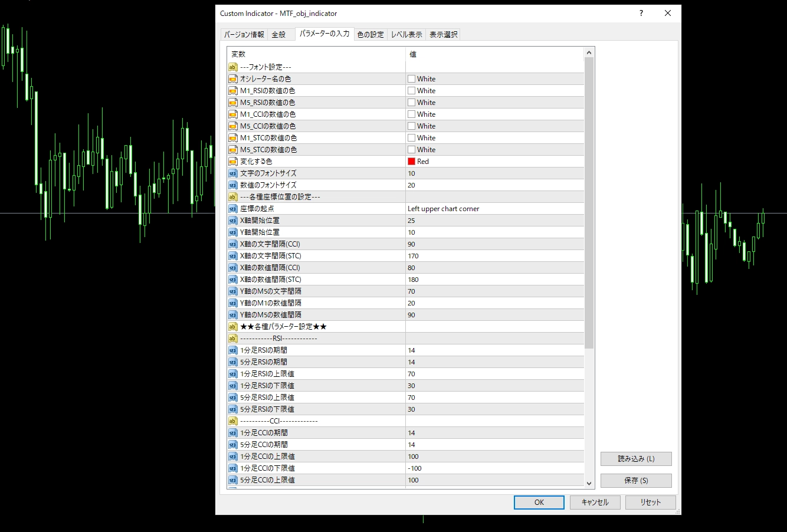Click the integer icon beside Y軸のM5の文字間隔

tap(233, 291)
